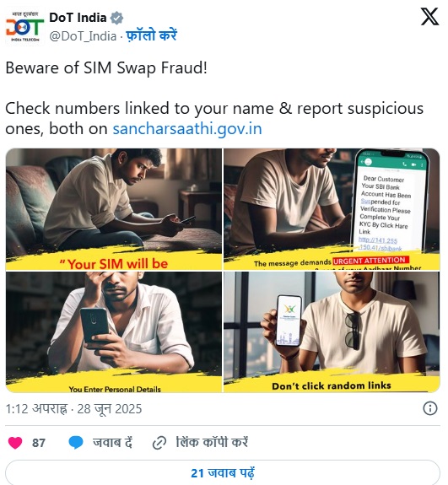The image size is (448, 485).
Task: Click the blue verified badge
Action: tap(117, 18)
